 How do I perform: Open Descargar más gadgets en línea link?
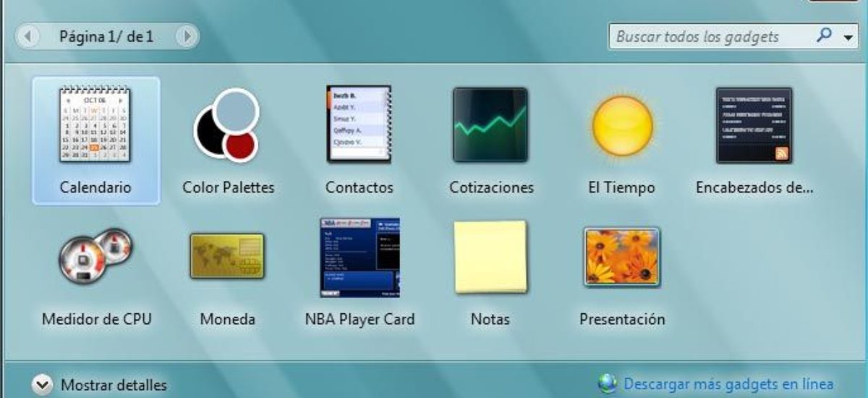pos(728,384)
